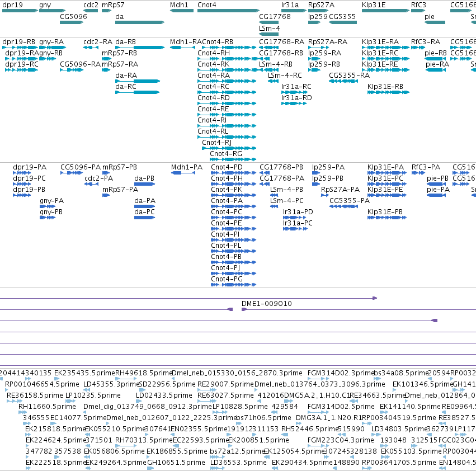This screenshot has width=476, height=471.
Task: Click the da gene bar
Action: click(x=140, y=22)
